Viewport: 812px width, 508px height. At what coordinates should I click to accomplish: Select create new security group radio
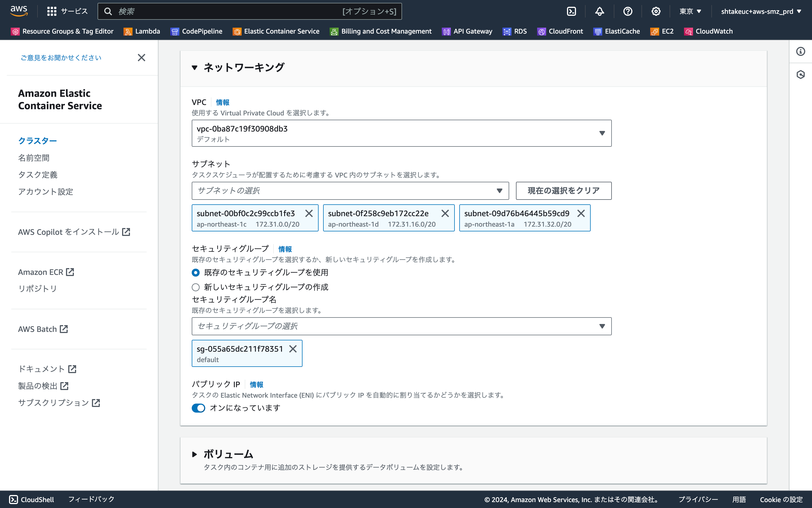tap(196, 287)
